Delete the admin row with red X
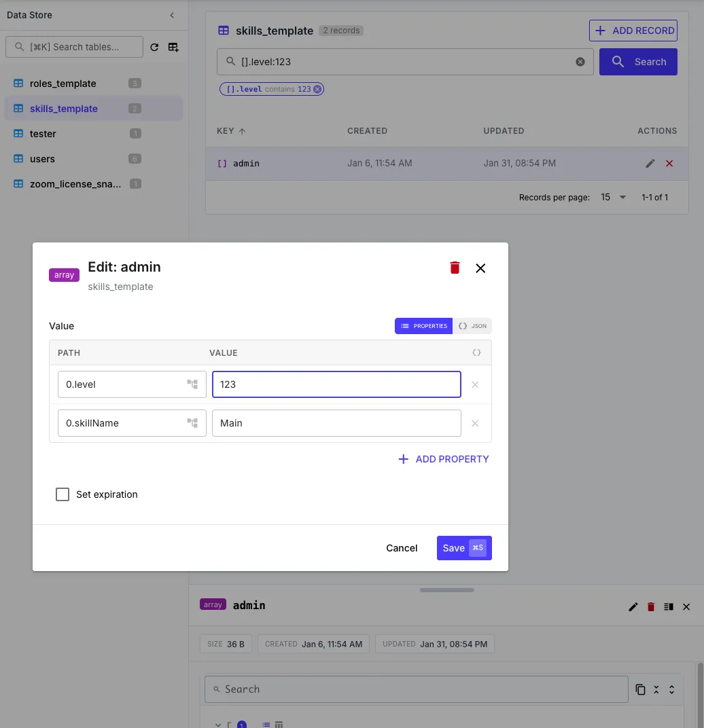This screenshot has height=728, width=704. (x=668, y=163)
